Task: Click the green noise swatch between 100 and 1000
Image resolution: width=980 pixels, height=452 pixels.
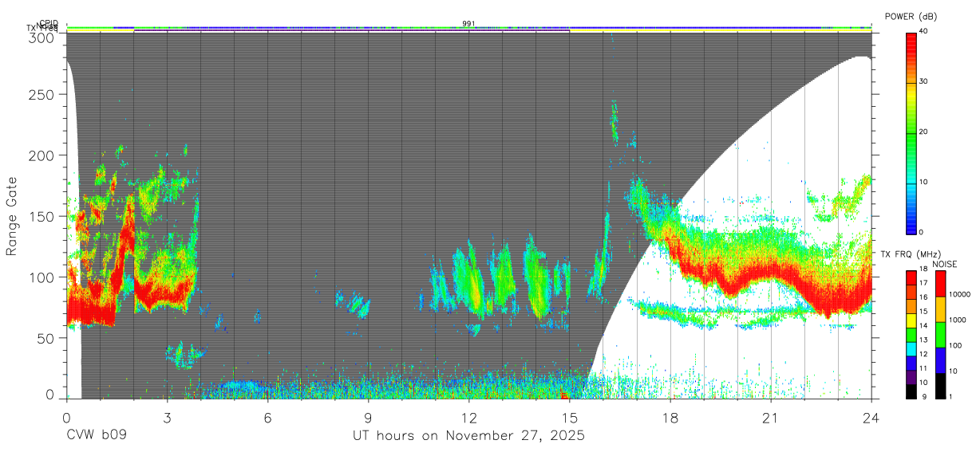Action: 939,333
